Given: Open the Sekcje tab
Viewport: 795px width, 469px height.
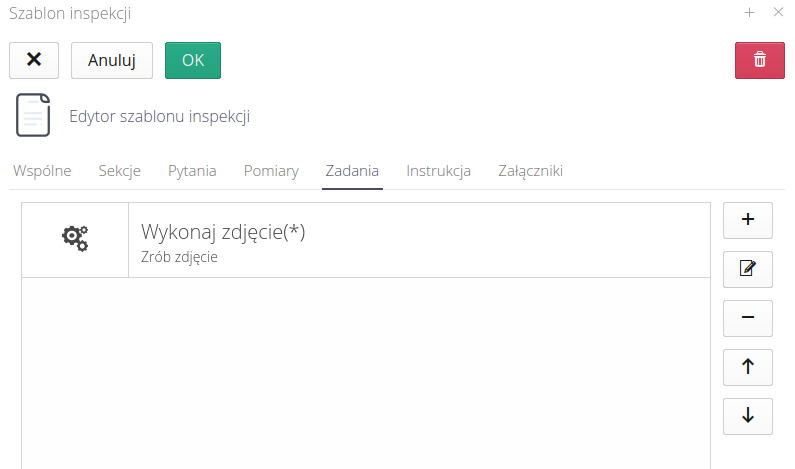Looking at the screenshot, I should click(119, 171).
